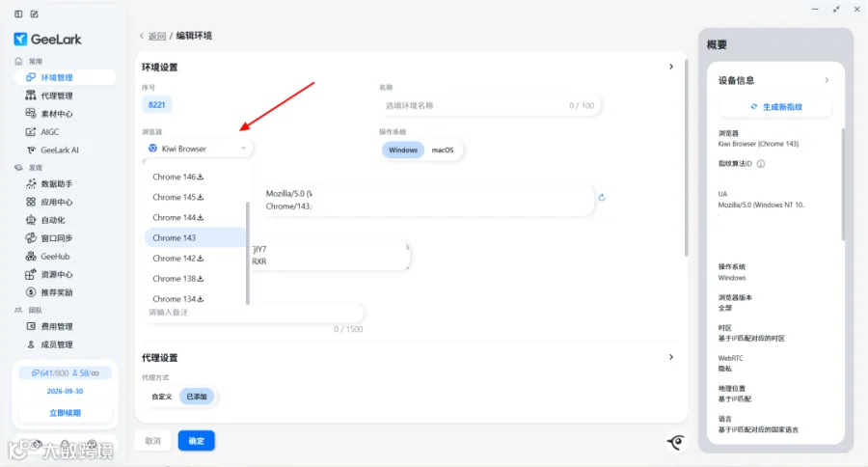Select Chrome 145 from the list
The image size is (868, 467).
click(195, 197)
